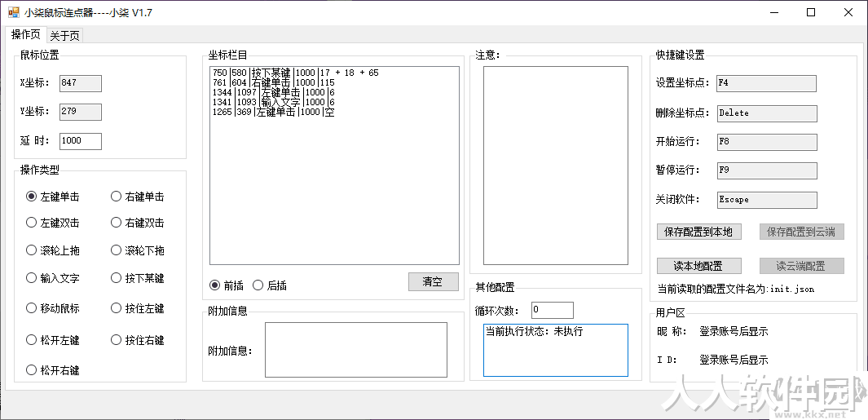Click the empty 注意 text area
The image size is (868, 420).
click(556, 166)
